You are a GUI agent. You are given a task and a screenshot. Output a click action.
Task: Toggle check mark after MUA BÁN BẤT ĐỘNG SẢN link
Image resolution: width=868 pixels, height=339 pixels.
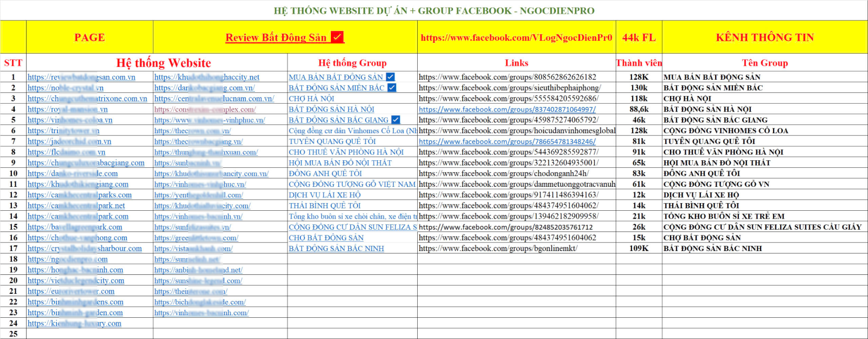[390, 77]
